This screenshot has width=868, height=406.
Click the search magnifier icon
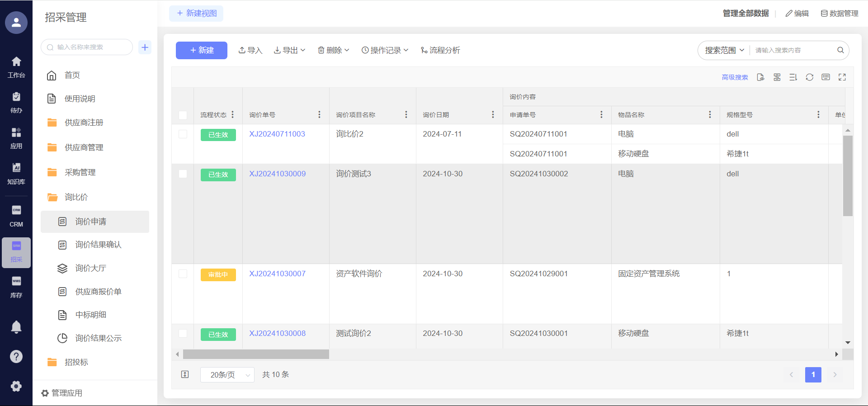coord(840,50)
